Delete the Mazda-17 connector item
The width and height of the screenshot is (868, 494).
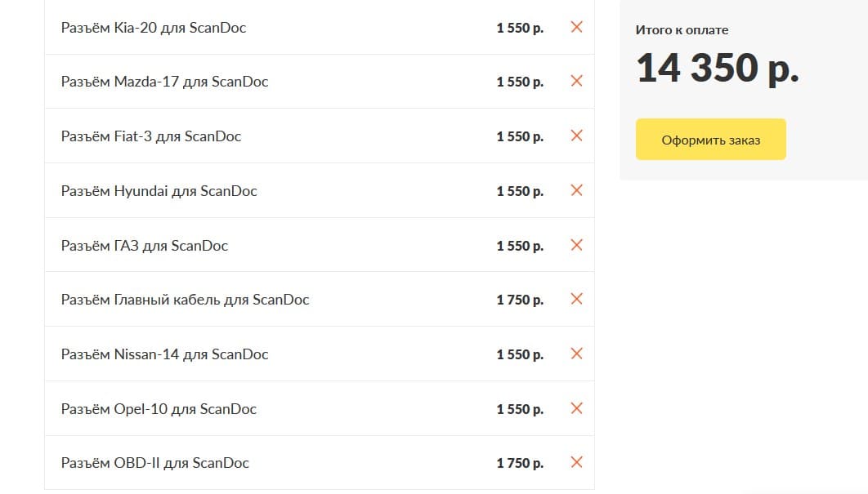(x=576, y=81)
